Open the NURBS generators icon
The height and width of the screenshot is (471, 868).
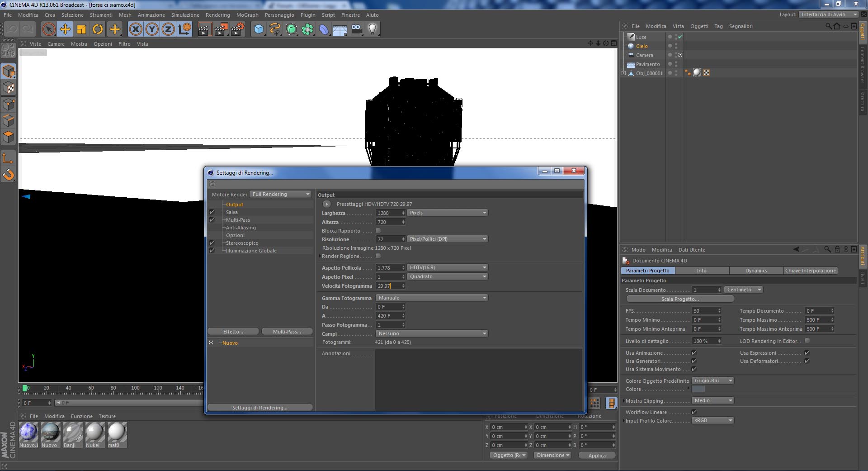point(291,29)
